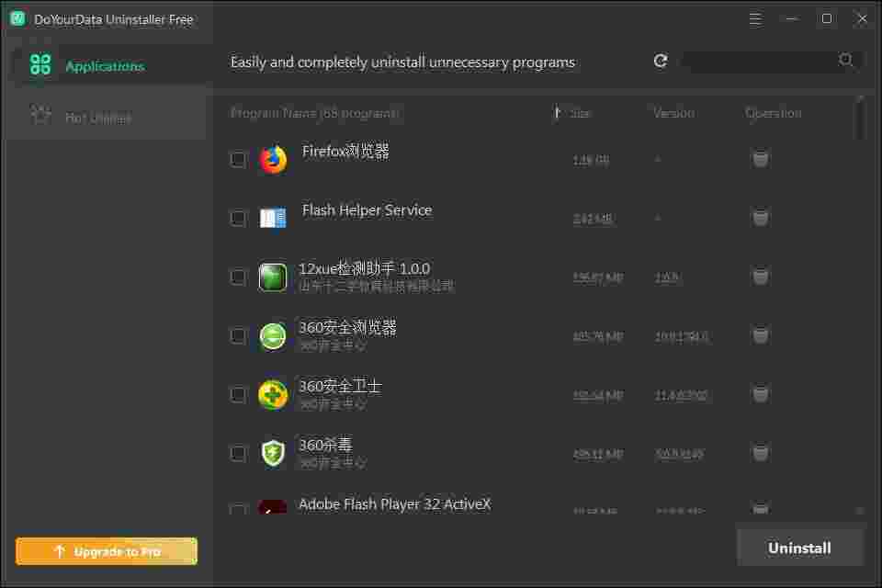Image resolution: width=882 pixels, height=588 pixels.
Task: Click inside the search input field
Action: click(763, 61)
